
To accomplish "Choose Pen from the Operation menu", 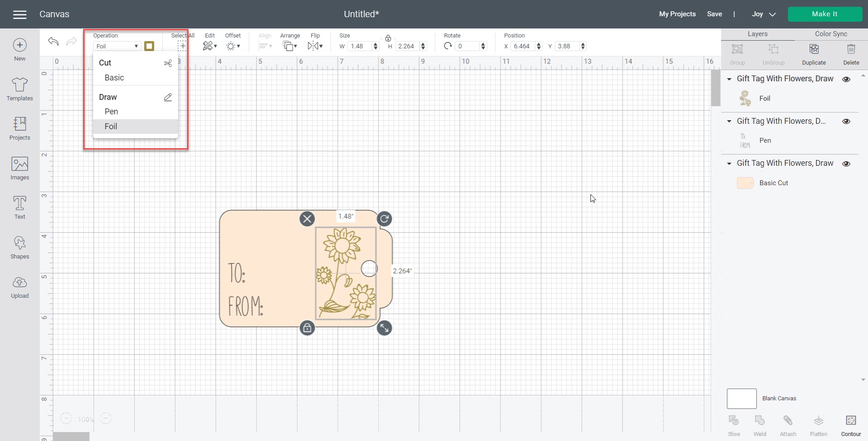I will coord(111,112).
